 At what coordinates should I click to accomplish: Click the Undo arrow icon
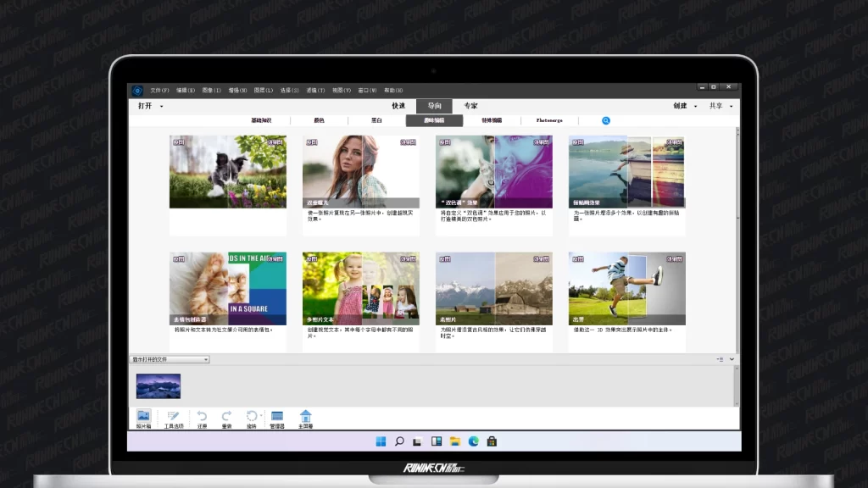point(202,418)
